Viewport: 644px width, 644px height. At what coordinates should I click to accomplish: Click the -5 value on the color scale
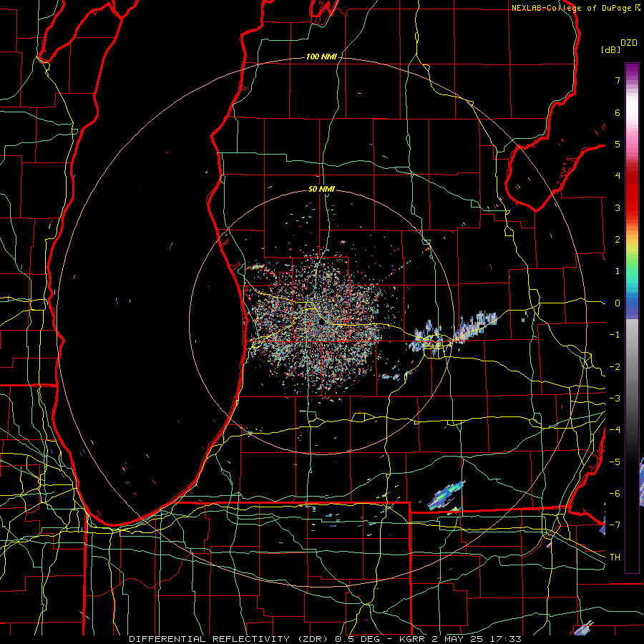615,462
